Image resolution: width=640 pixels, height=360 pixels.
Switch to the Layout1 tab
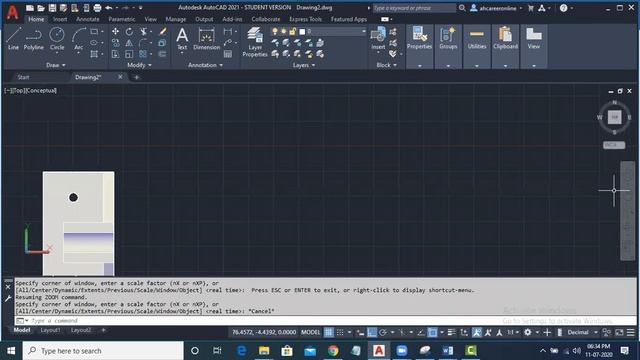pyautogui.click(x=50, y=330)
